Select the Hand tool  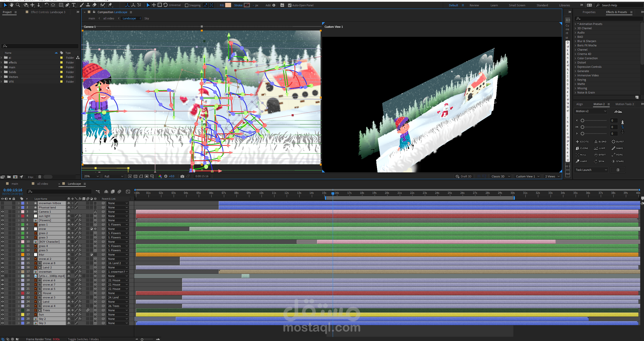[x=11, y=5]
